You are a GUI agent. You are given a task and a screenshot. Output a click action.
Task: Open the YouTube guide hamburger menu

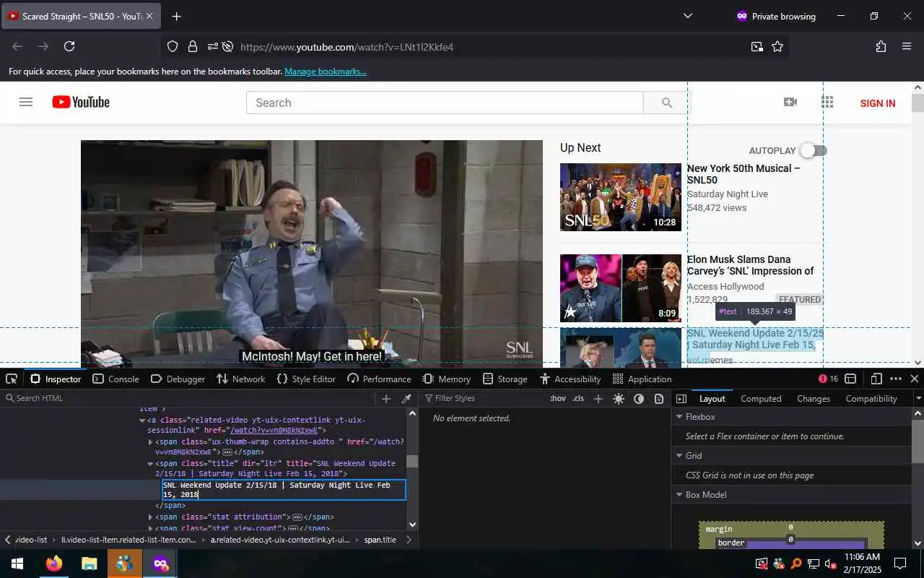click(26, 102)
